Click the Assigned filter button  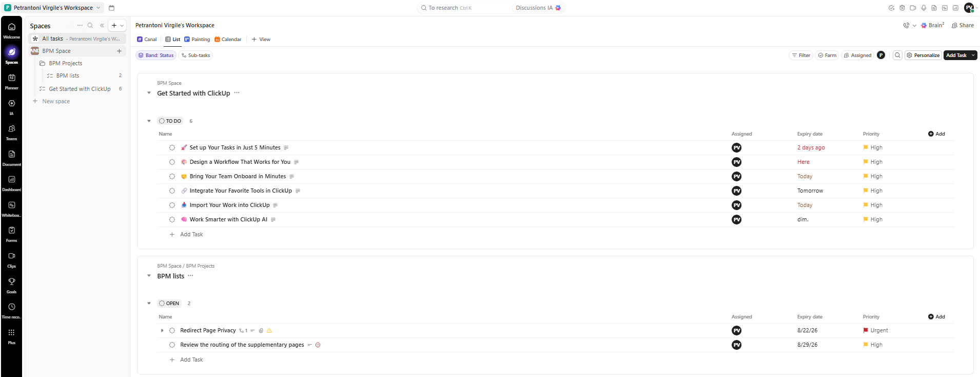tap(857, 55)
